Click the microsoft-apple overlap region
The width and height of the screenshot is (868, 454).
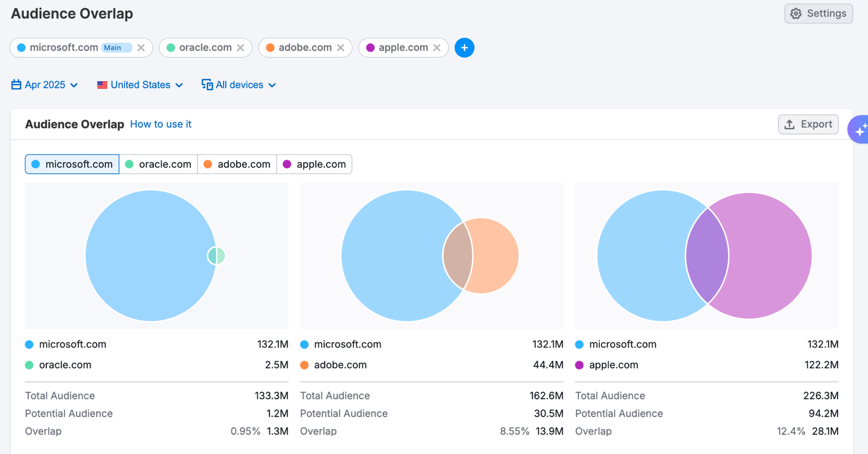(x=707, y=255)
